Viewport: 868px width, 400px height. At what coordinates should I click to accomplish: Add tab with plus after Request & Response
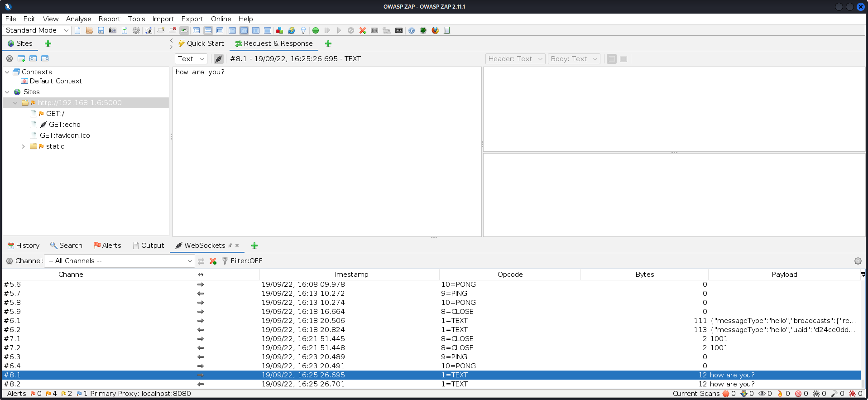(328, 43)
